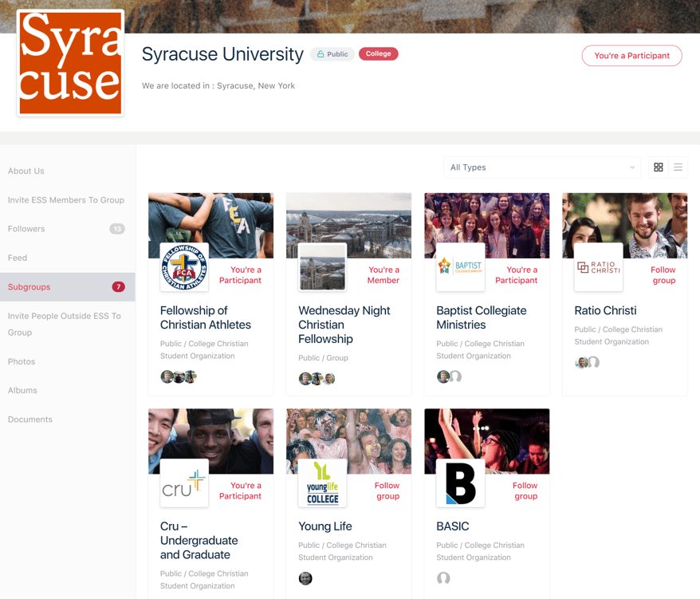Open Fellowship of Christian Athletes title link

[206, 317]
